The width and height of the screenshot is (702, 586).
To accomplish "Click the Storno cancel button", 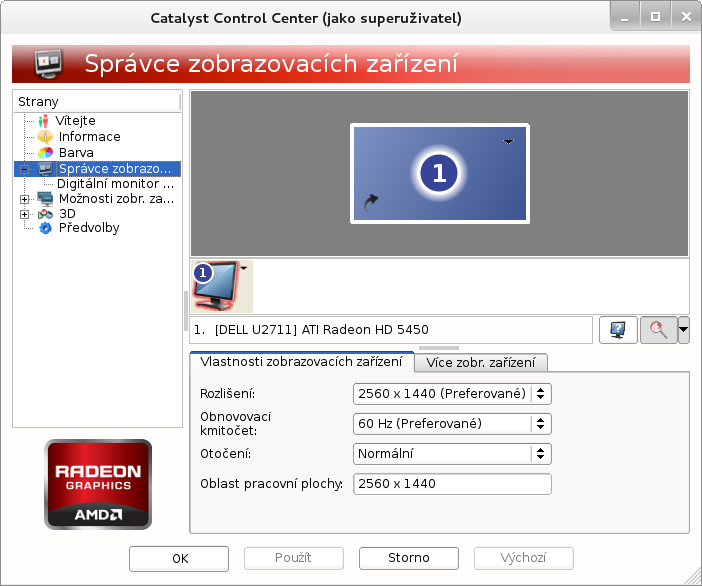I will (409, 558).
